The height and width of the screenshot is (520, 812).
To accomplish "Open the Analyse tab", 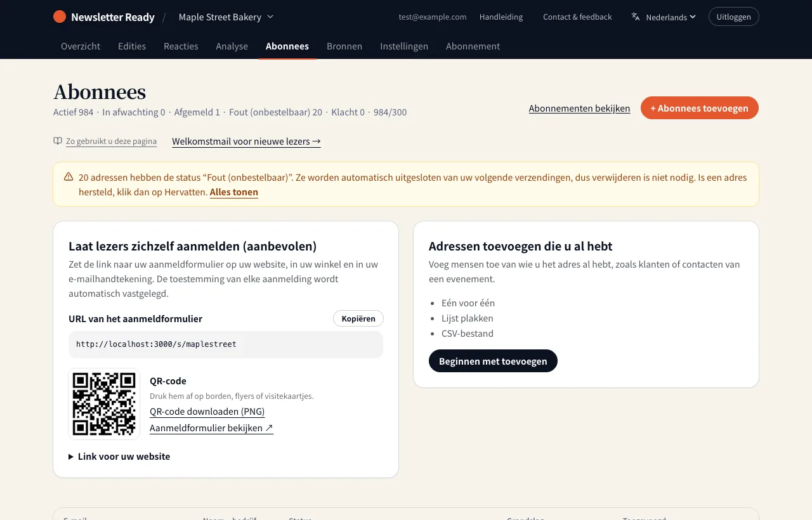I will [x=232, y=46].
